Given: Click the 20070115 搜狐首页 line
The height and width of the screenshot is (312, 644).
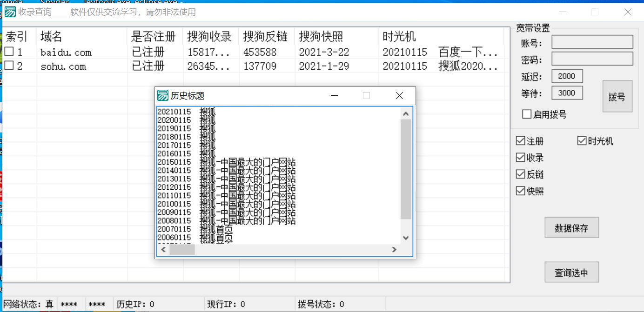Looking at the screenshot, I should tap(195, 229).
